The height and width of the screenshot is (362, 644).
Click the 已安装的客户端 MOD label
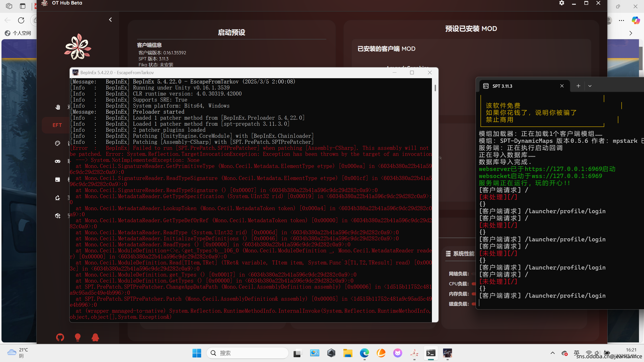[386, 49]
